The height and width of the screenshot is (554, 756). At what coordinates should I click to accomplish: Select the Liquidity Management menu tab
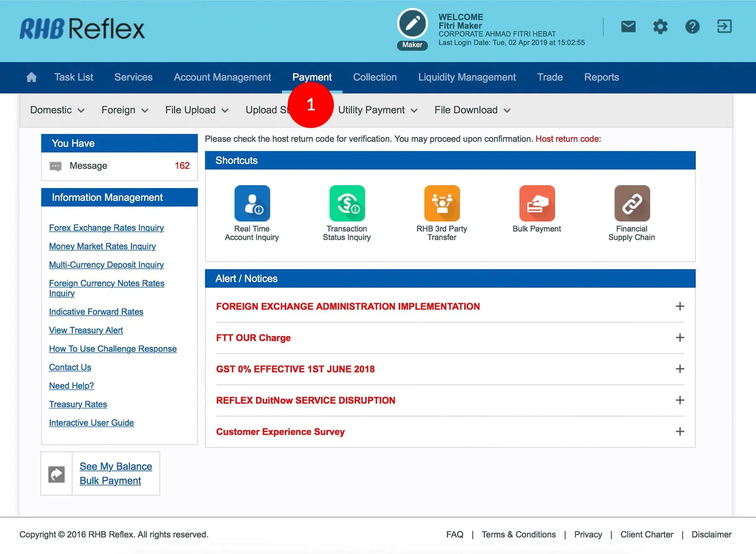(467, 77)
